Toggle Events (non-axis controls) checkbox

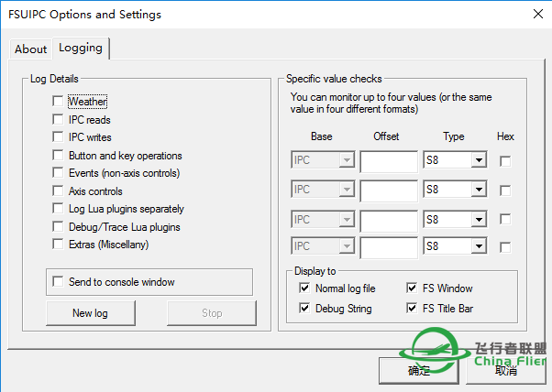click(59, 173)
